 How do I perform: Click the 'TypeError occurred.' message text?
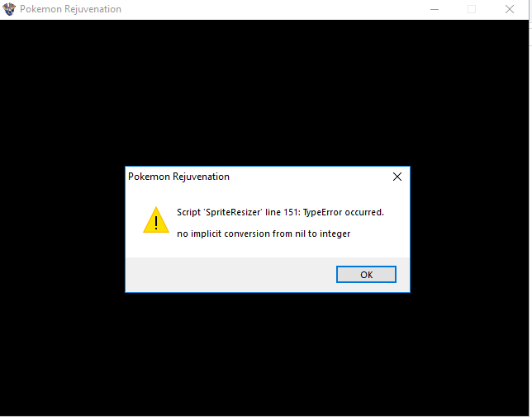(x=344, y=212)
